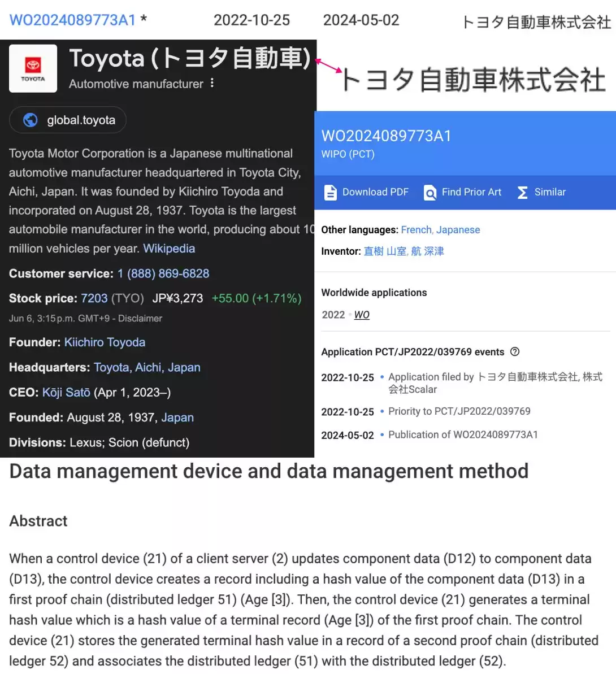Click the patent number WO2024089773A1 in blue header
Image resolution: width=616 pixels, height=674 pixels.
[x=387, y=136]
